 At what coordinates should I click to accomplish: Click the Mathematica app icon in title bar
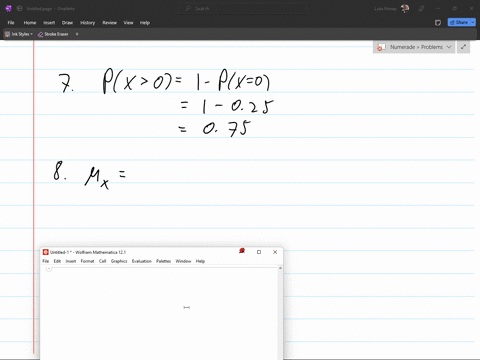[46, 252]
